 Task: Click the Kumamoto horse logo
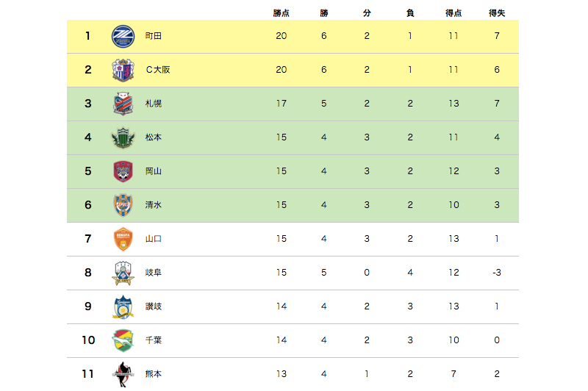[123, 373]
